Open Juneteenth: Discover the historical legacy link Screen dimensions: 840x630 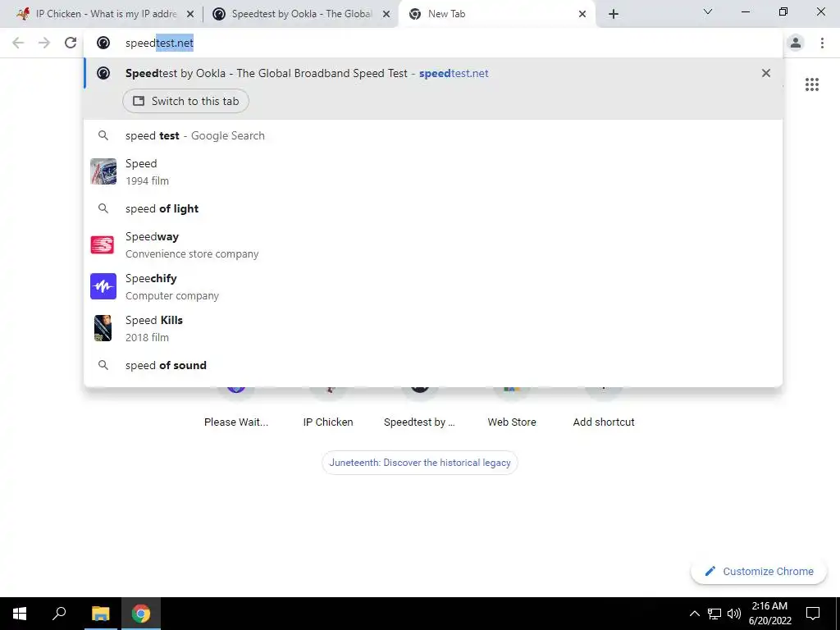point(419,463)
